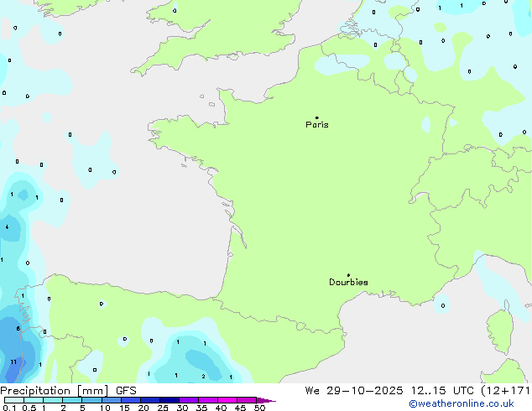Pick the 0.5–1 mm legend swatch
This screenshot has width=532, height=411.
tap(34, 400)
